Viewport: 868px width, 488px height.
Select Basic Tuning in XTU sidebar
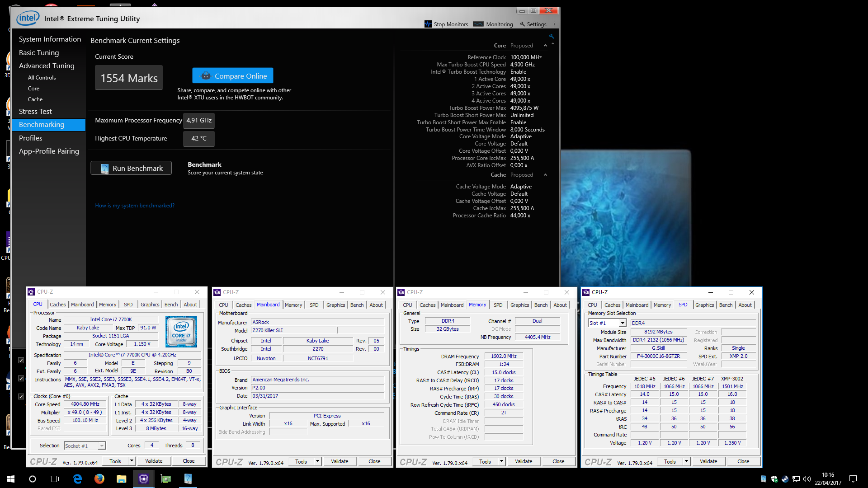tap(39, 53)
